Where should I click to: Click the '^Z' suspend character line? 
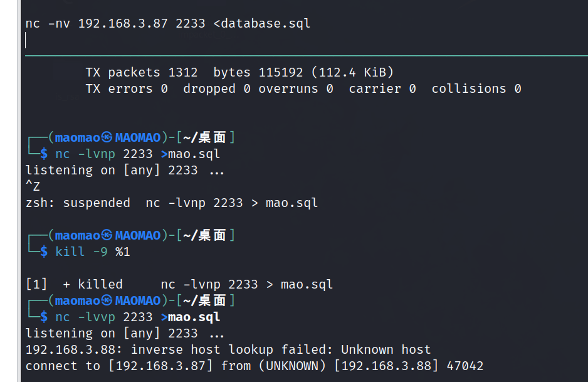click(x=33, y=186)
